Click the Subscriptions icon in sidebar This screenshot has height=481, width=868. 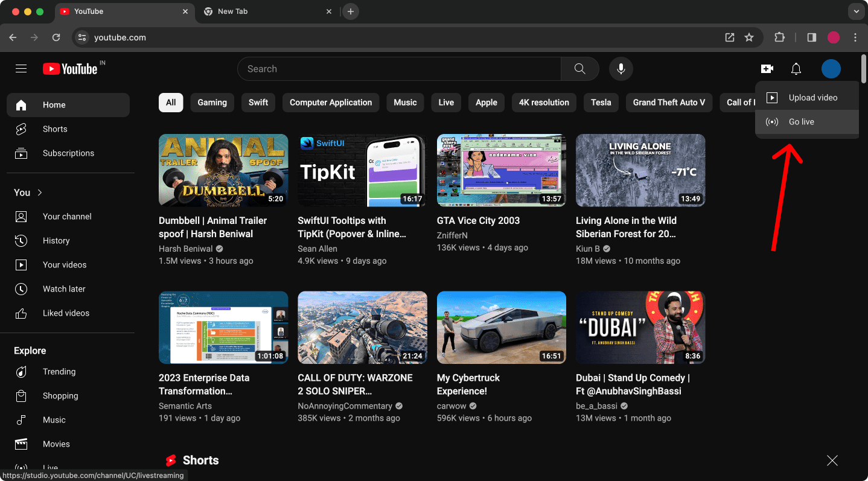point(21,153)
